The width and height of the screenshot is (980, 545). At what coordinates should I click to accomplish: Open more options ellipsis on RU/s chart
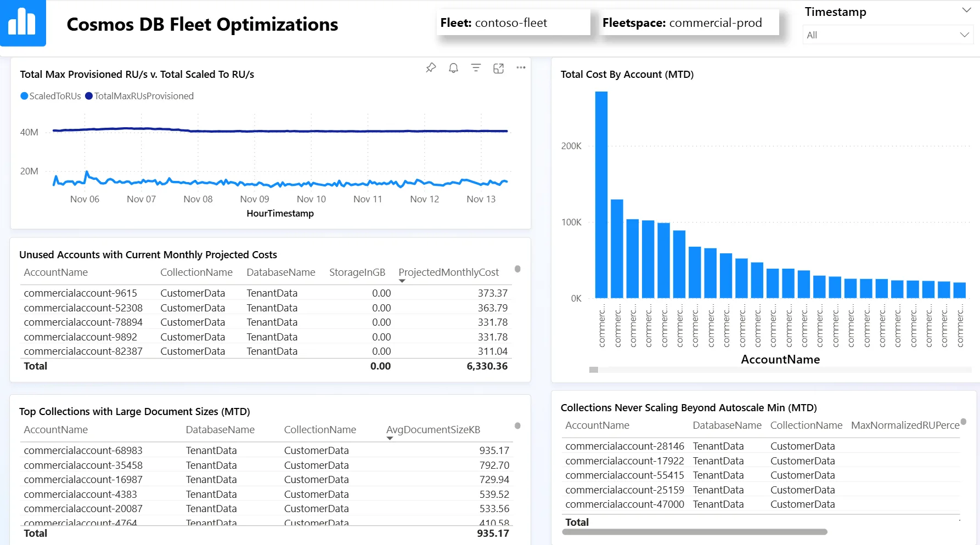[x=521, y=68]
